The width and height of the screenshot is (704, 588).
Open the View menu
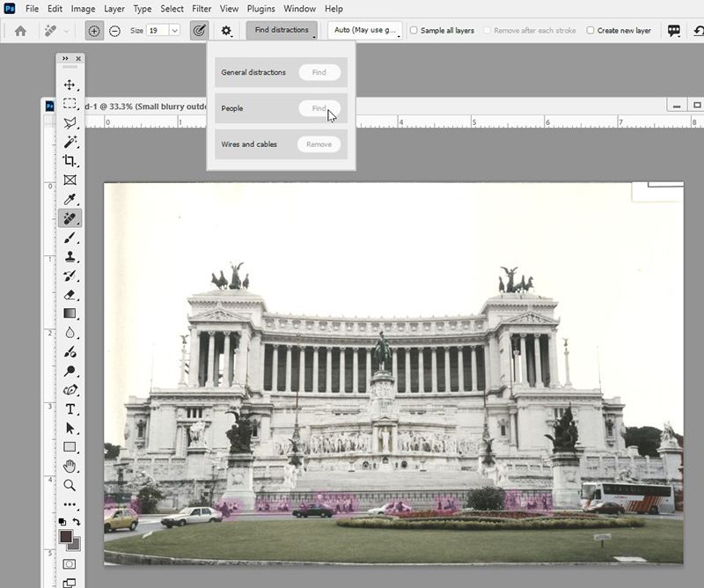[x=229, y=9]
